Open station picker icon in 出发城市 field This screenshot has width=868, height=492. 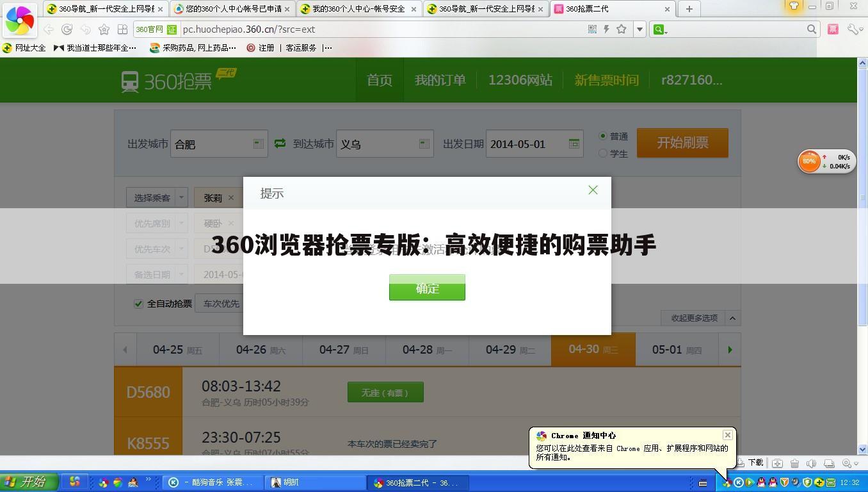[258, 143]
